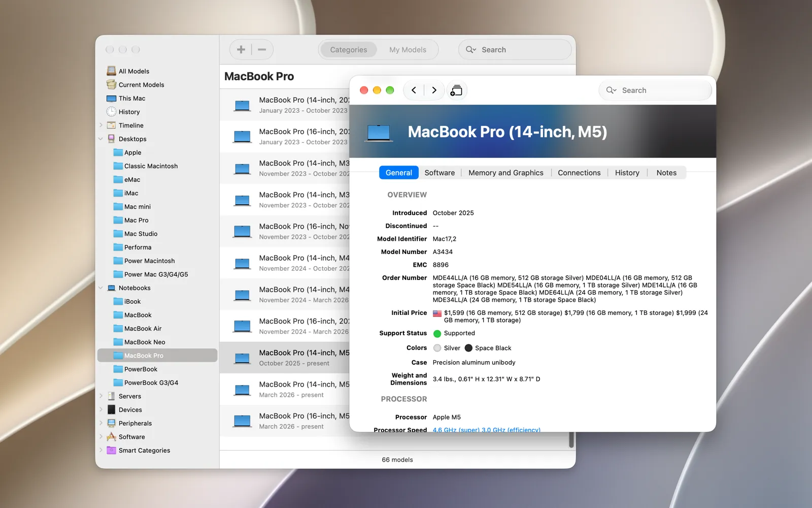Expand the Devices group

(100, 409)
